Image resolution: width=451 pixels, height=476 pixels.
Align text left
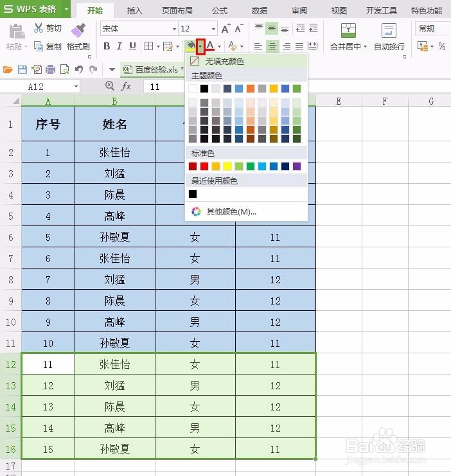coord(258,46)
